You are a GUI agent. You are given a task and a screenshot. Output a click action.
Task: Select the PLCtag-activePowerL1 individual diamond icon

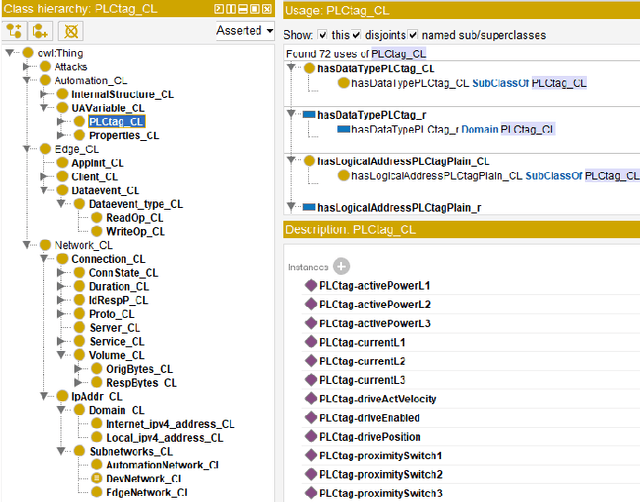coord(310,286)
